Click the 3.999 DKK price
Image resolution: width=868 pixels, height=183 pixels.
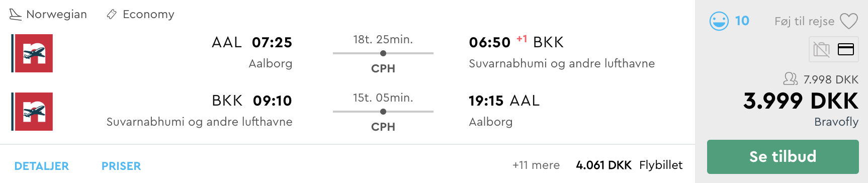[801, 101]
